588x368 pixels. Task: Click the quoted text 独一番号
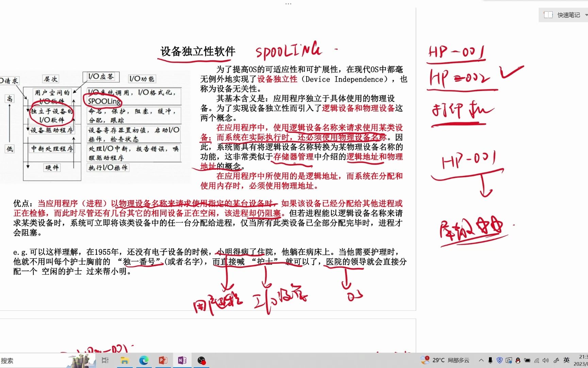(x=139, y=262)
